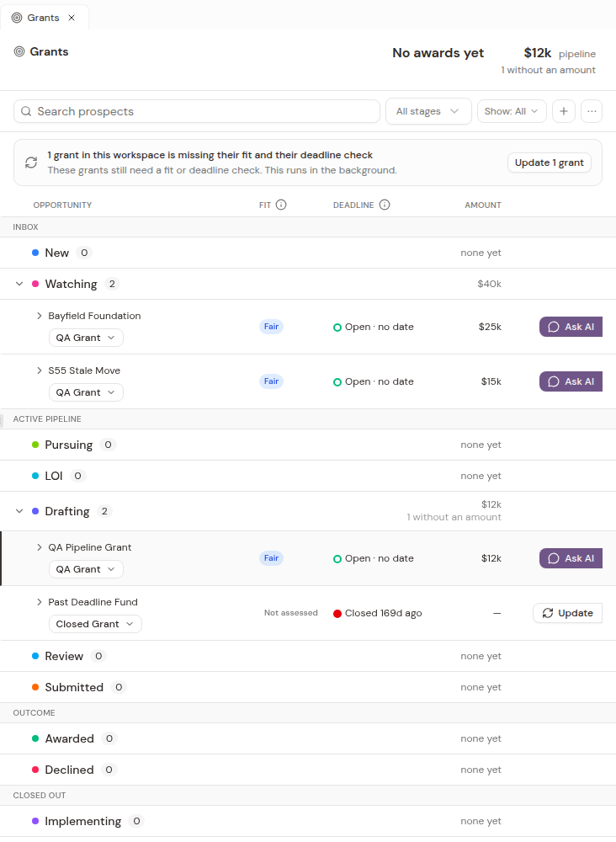Collapse the Watching stage group

pos(19,284)
